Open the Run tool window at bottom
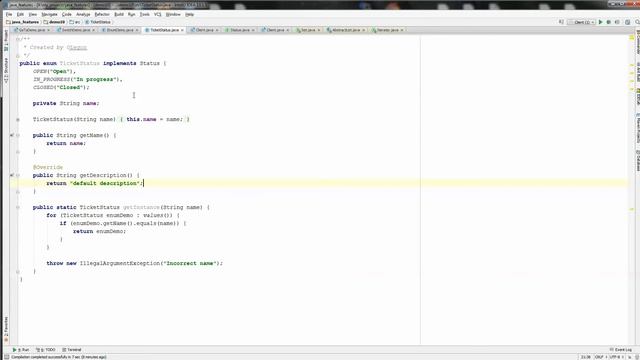Screen dimensions: 640x360 21,350
